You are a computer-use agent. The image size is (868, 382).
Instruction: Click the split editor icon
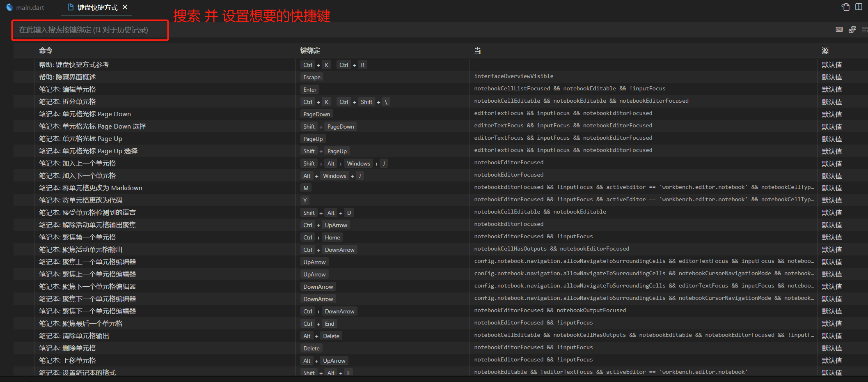coord(859,7)
